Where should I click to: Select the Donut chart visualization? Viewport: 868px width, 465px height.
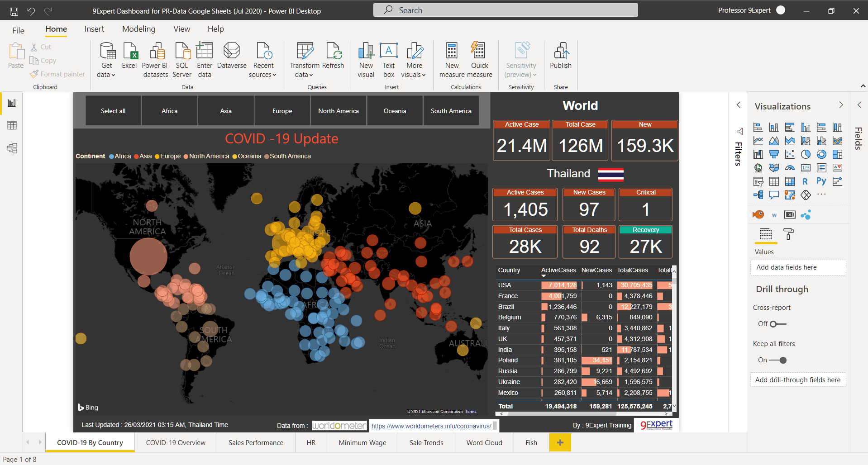pyautogui.click(x=822, y=154)
